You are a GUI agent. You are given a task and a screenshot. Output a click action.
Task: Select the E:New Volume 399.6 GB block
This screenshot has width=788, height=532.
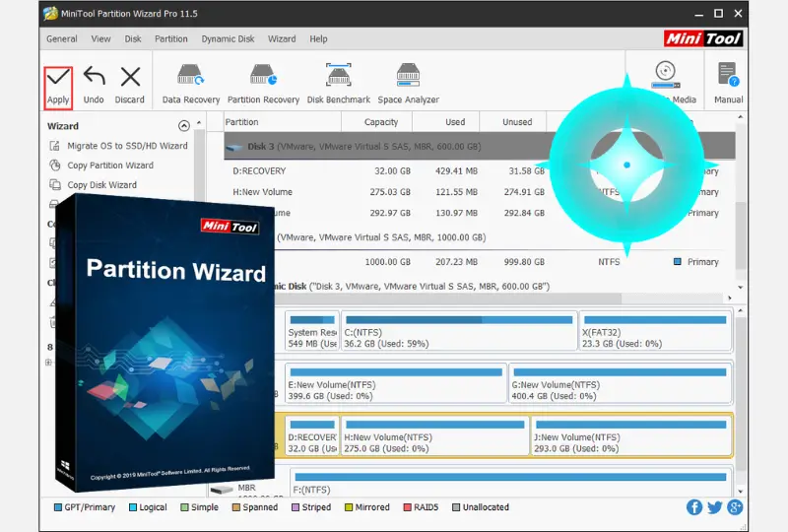(x=396, y=383)
